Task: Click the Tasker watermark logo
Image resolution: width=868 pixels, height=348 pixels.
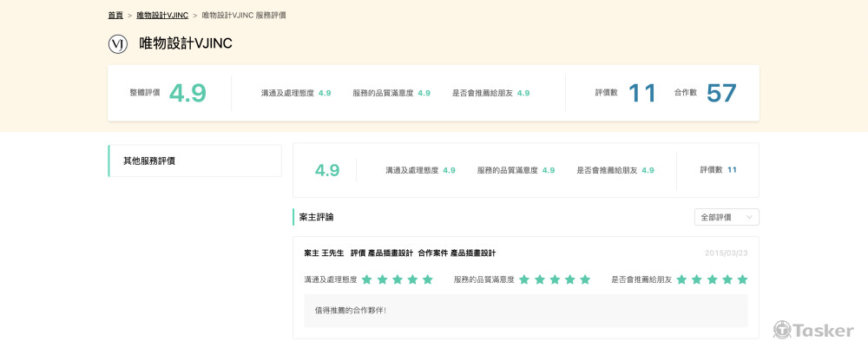Action: click(814, 330)
